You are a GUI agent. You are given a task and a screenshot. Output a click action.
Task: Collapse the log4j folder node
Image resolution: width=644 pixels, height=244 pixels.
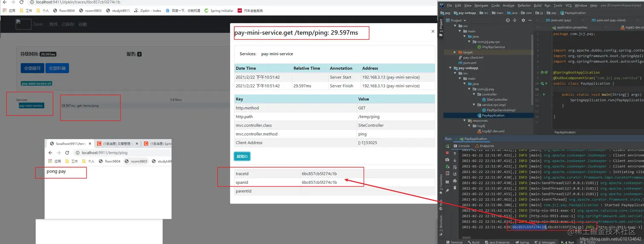(x=469, y=126)
